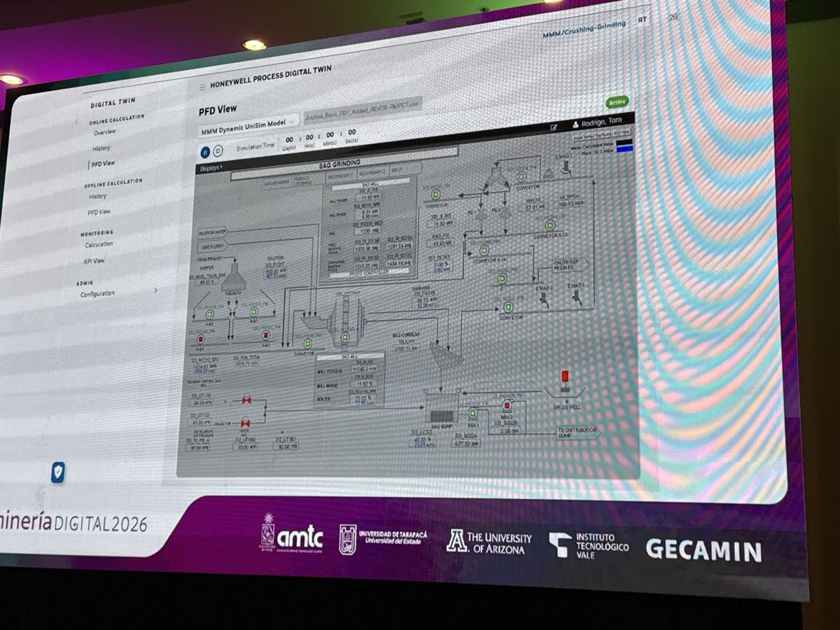
Task: Click the SAG CURRENT value 3700.15
Action: pyautogui.click(x=407, y=349)
